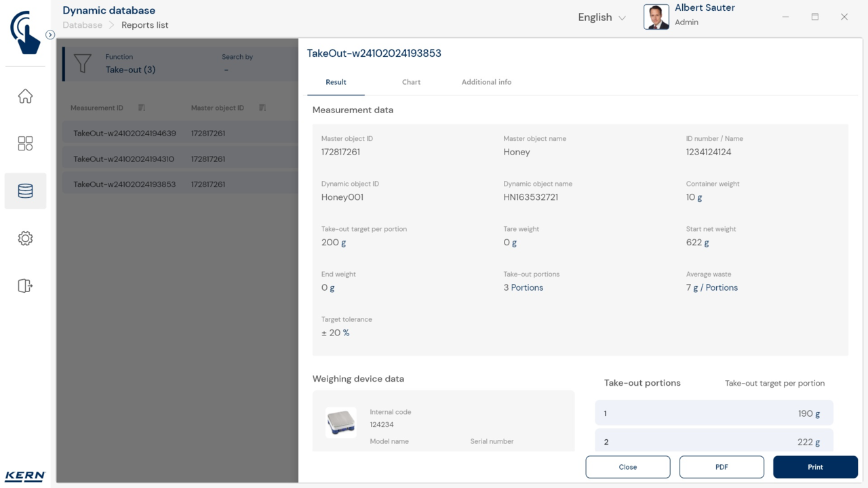
Task: Open the Home page from sidebar
Action: (25, 96)
